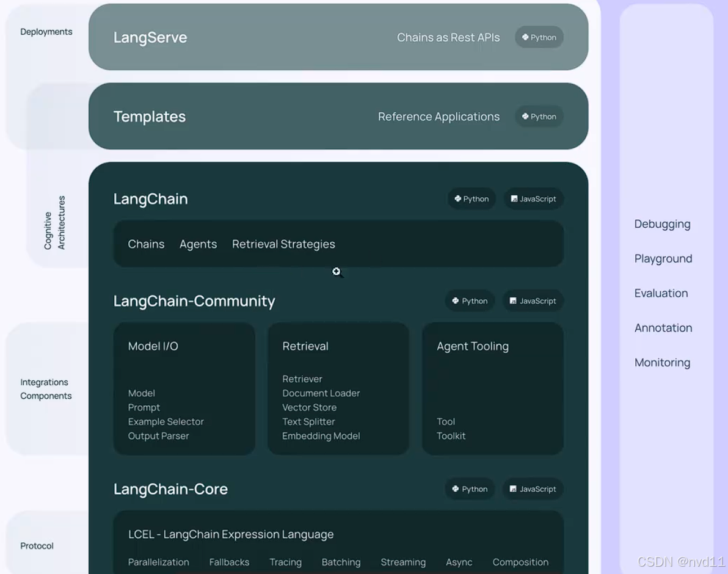The image size is (728, 574).
Task: Click LangChain-Core JavaScript badge
Action: click(533, 489)
